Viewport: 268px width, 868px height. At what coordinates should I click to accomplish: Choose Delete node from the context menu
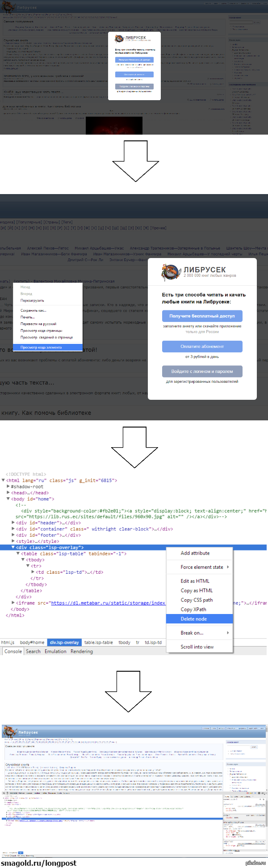click(x=194, y=619)
